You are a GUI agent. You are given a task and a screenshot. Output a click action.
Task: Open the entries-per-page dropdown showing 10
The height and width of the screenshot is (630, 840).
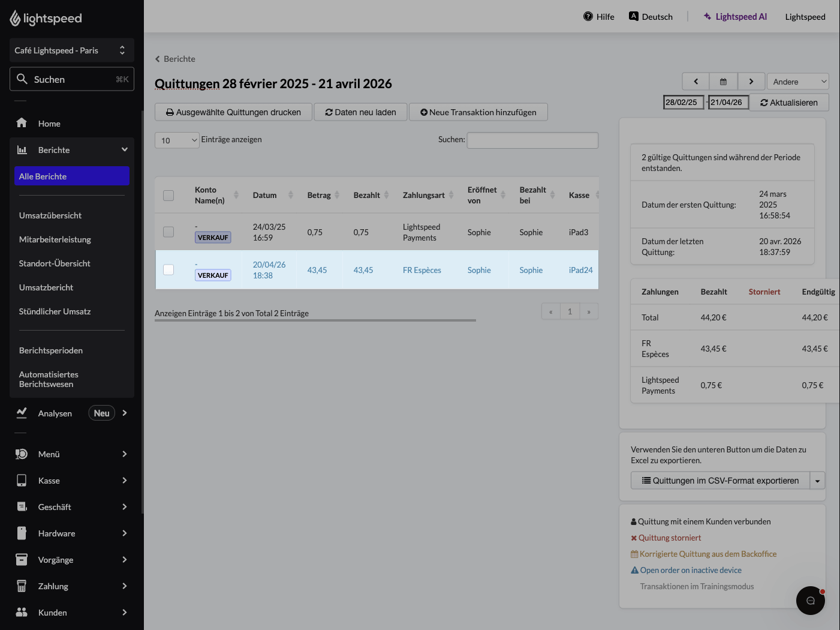[x=177, y=140]
